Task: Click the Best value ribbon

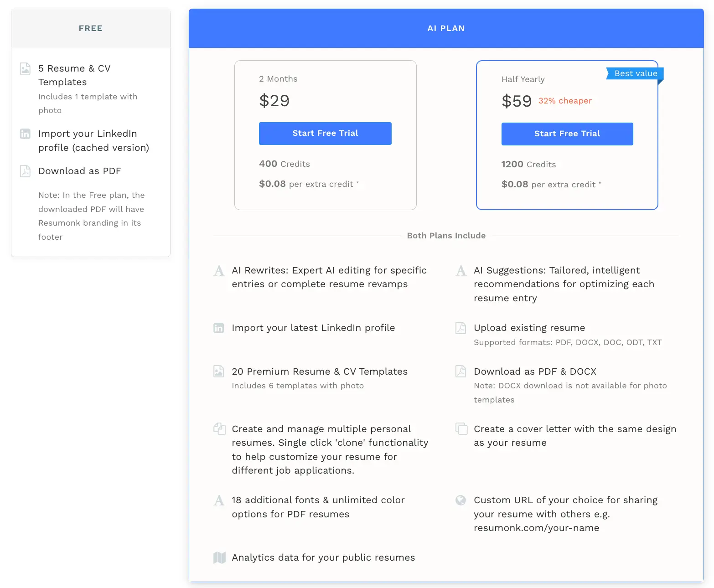Action: 635,73
